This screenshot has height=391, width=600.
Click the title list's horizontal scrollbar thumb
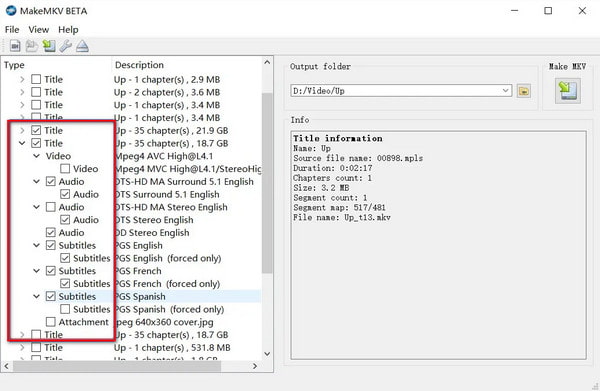click(117, 366)
